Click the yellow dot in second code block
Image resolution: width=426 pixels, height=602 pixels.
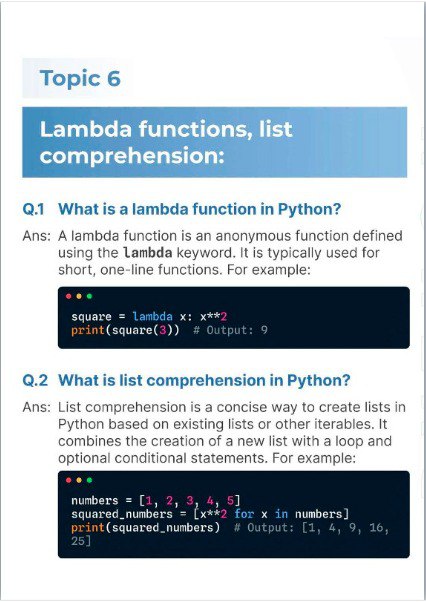[79, 480]
